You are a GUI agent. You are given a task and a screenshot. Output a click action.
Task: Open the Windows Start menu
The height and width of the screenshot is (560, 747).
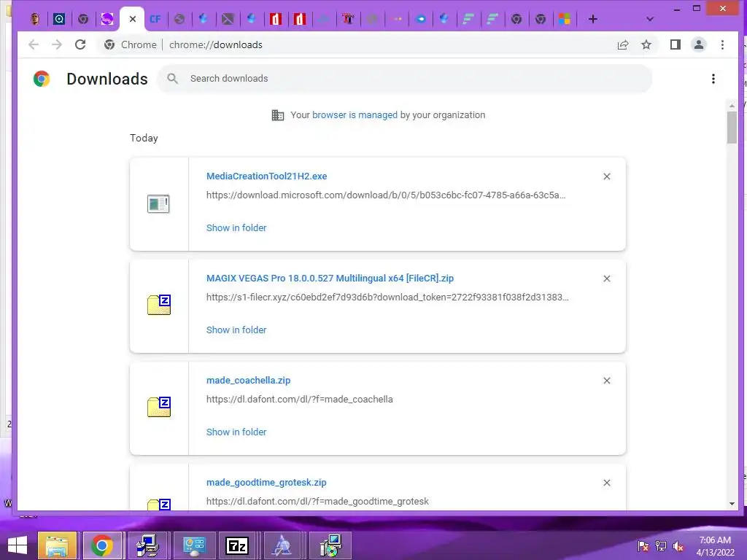(x=18, y=545)
